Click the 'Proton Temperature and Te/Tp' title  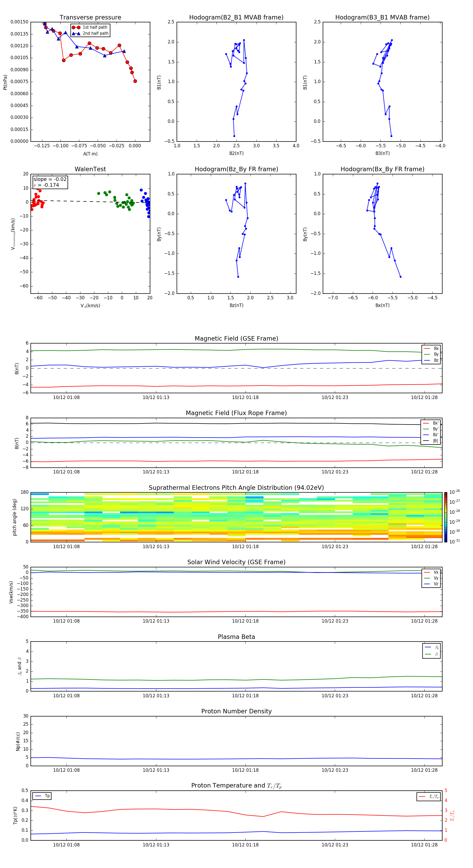(236, 786)
